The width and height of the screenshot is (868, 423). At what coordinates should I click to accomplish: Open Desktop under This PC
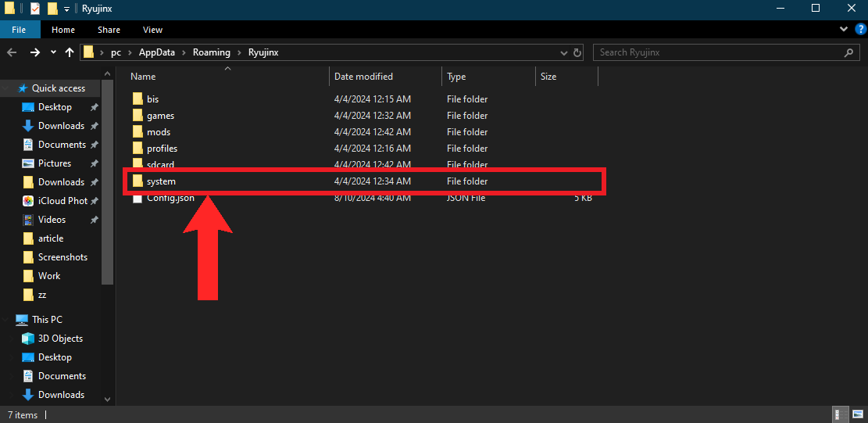click(55, 357)
